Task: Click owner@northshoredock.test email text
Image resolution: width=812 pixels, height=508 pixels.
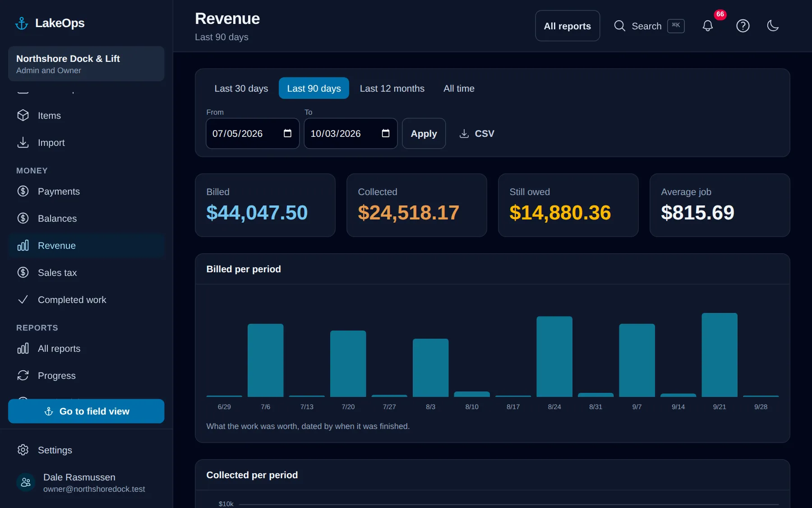Action: point(94,489)
